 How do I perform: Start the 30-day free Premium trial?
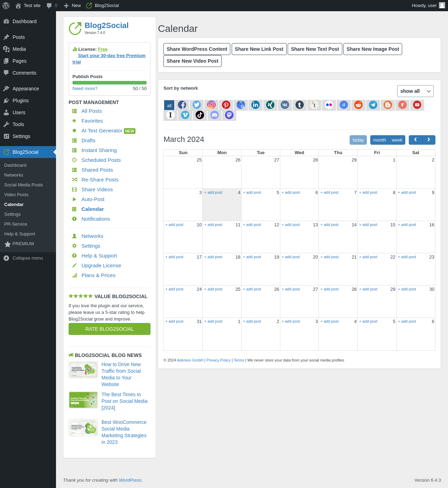point(109,59)
